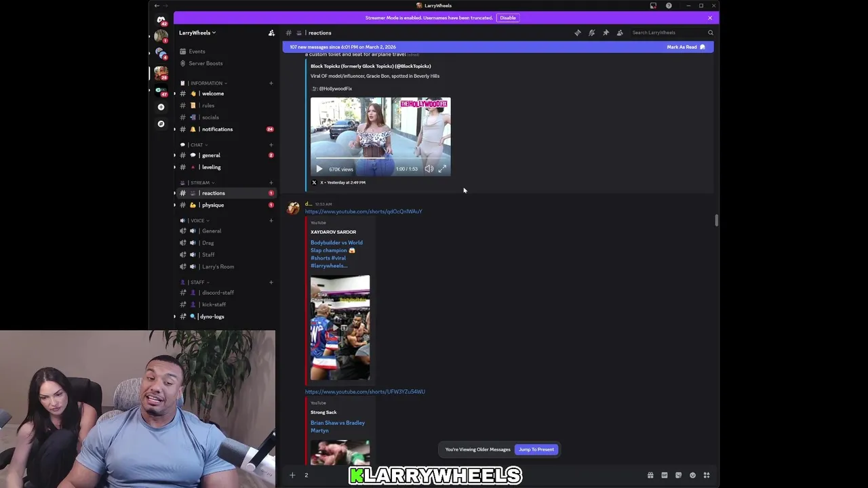Open Bodybuilder vs World Slap champion title

coord(336,254)
